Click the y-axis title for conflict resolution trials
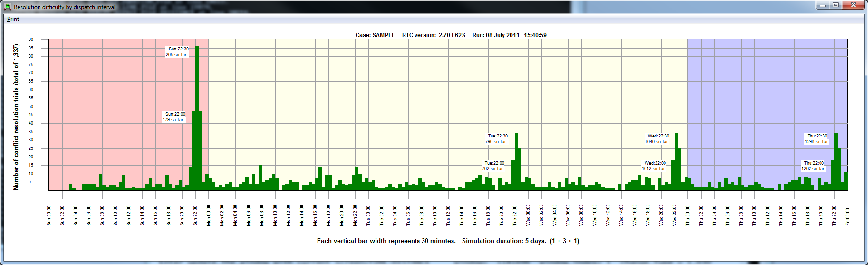 pyautogui.click(x=16, y=117)
